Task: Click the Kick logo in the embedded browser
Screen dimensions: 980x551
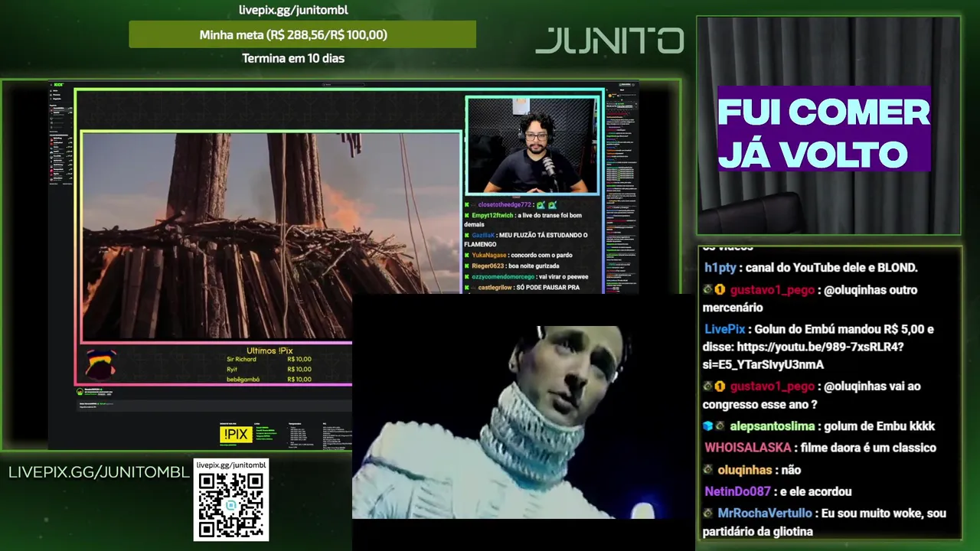Action: (58, 84)
